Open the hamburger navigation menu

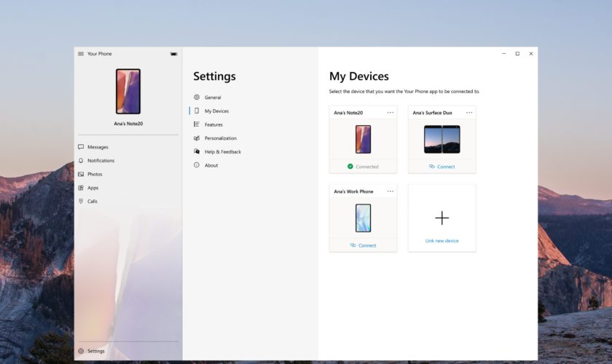(81, 54)
